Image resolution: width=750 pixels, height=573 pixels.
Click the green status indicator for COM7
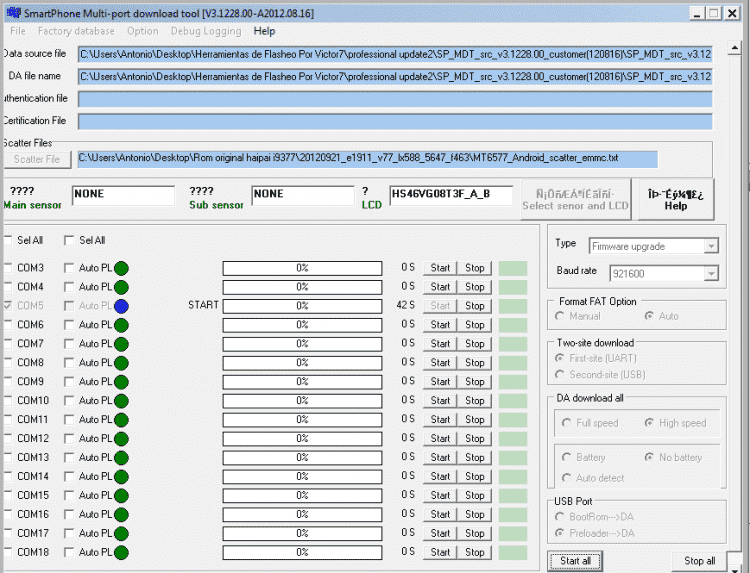121,344
